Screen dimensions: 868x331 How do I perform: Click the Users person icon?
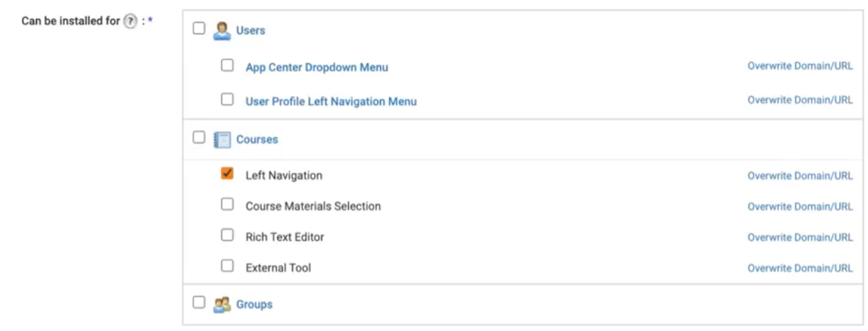click(222, 30)
